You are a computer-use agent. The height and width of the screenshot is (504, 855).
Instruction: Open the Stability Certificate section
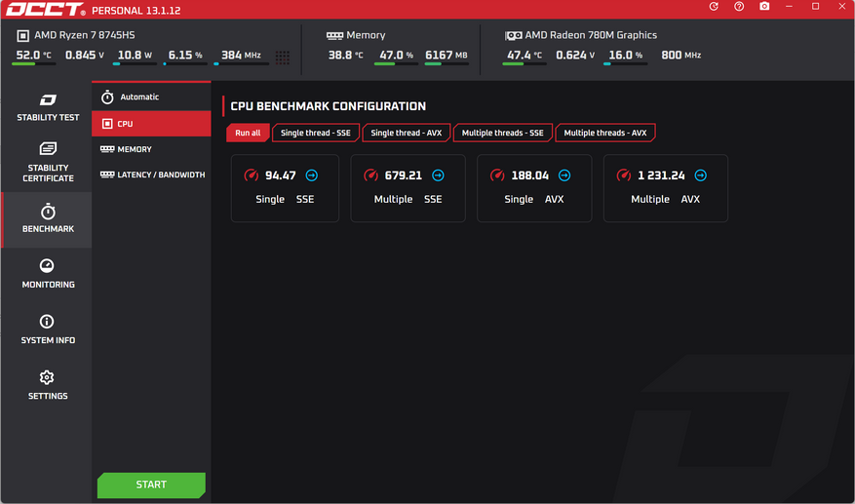tap(48, 163)
